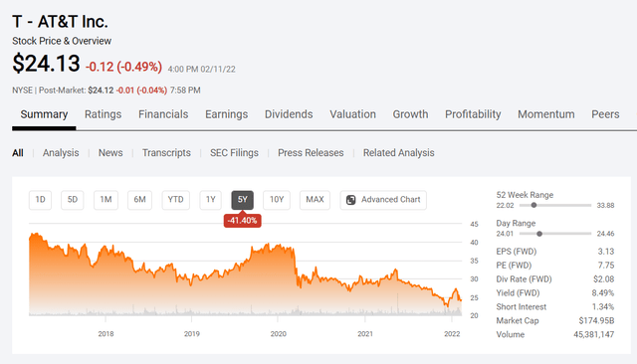Filter content by News
Screen dimensions: 637x364
[x=110, y=153]
